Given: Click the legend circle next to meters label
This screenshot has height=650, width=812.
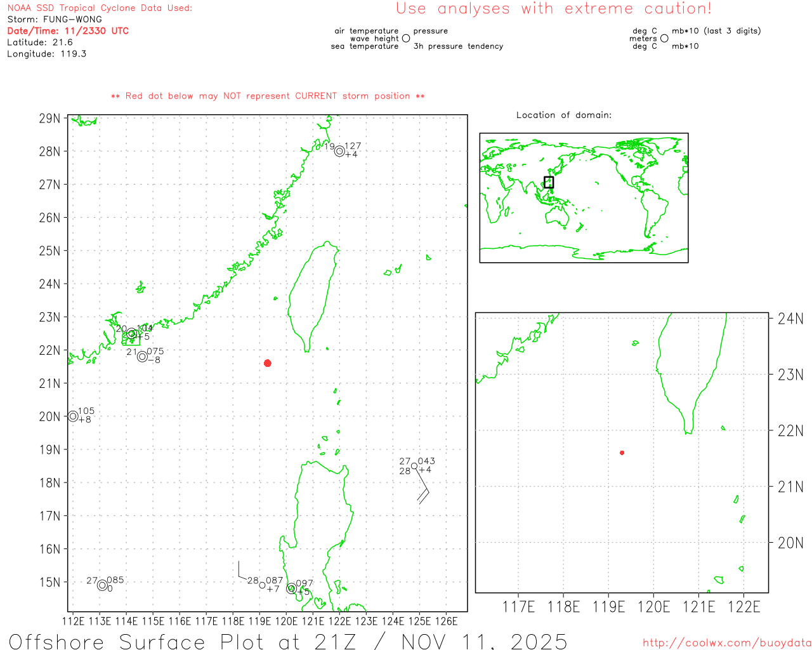Looking at the screenshot, I should 664,39.
